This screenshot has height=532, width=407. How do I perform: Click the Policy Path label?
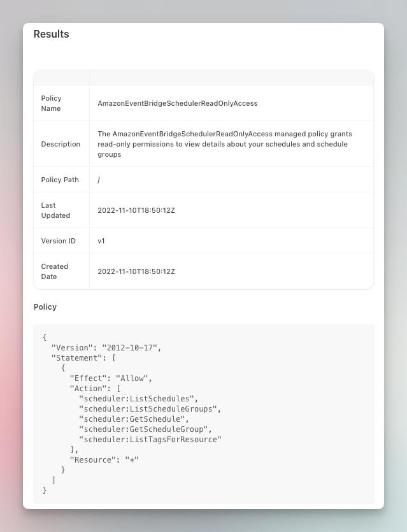[60, 180]
